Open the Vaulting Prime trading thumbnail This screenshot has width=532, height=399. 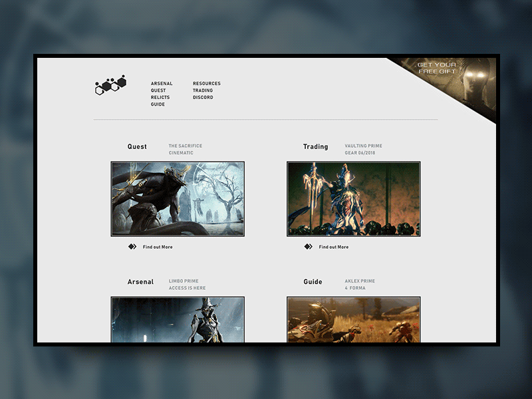[x=354, y=199]
